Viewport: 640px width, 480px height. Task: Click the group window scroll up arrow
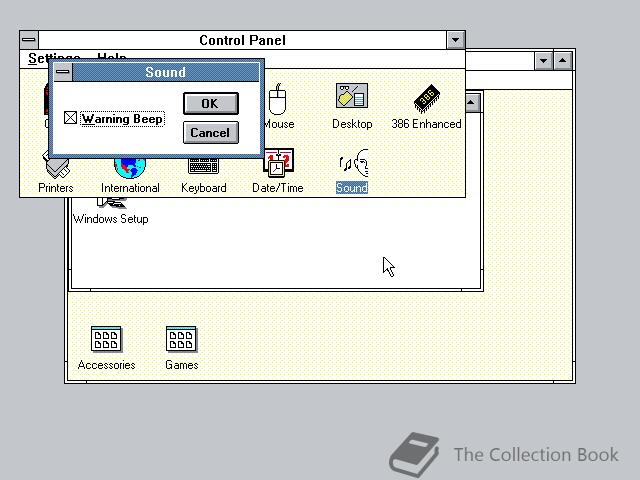pyautogui.click(x=471, y=102)
